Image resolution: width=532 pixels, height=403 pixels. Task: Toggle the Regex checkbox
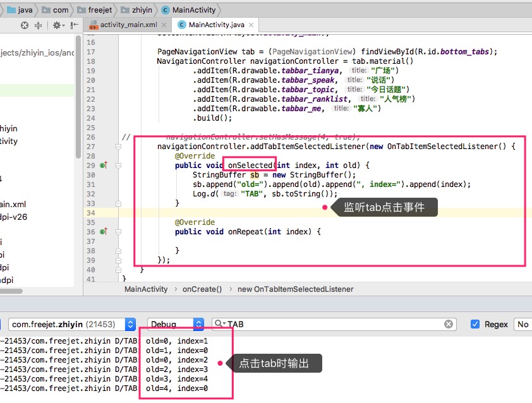[475, 324]
